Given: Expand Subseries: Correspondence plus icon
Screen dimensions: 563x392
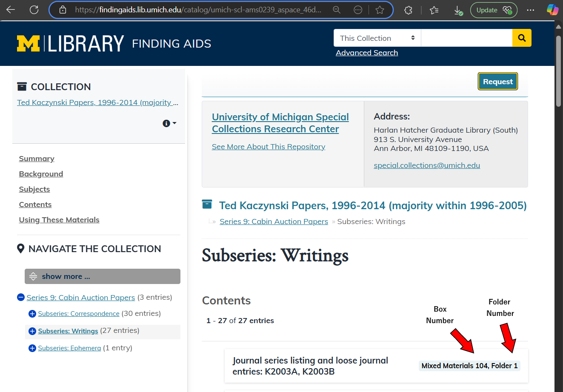Looking at the screenshot, I should click(32, 314).
